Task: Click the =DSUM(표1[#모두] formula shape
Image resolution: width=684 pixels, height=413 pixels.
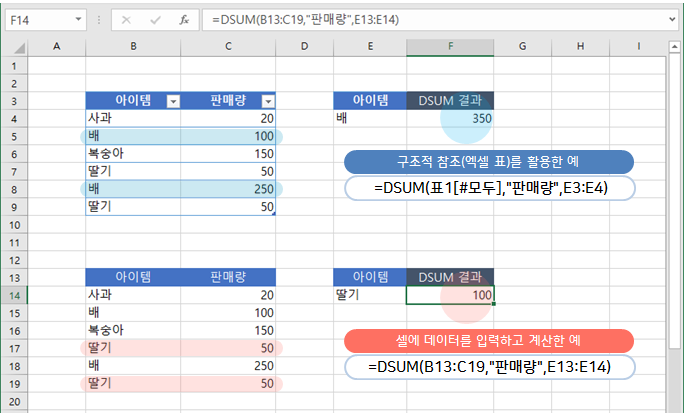Action: 489,188
